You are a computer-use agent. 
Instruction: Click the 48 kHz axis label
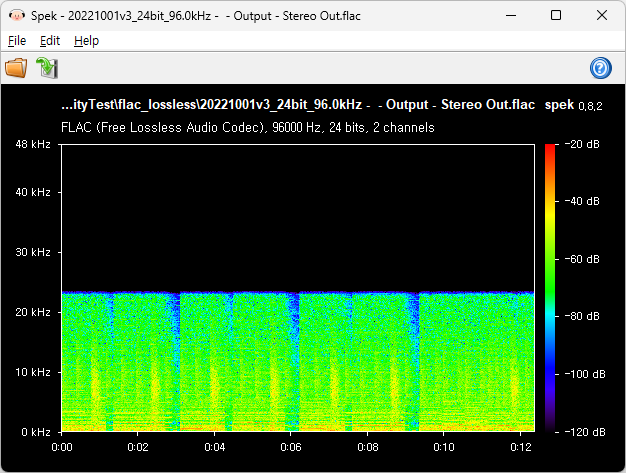[33, 144]
